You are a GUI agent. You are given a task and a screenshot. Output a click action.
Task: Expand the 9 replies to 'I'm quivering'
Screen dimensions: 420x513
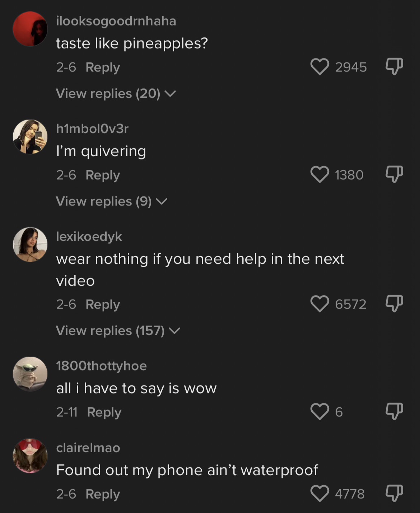coord(111,202)
